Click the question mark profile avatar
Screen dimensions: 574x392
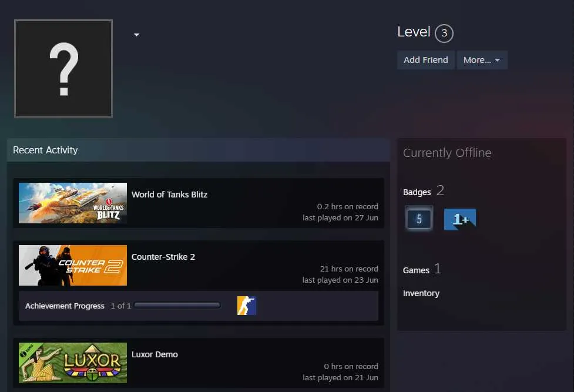tap(63, 69)
